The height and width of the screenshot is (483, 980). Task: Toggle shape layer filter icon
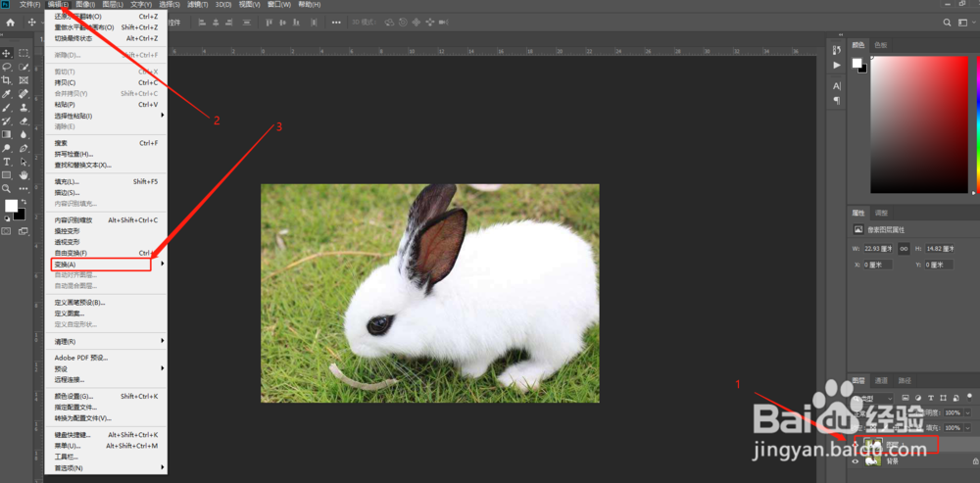[x=943, y=398]
